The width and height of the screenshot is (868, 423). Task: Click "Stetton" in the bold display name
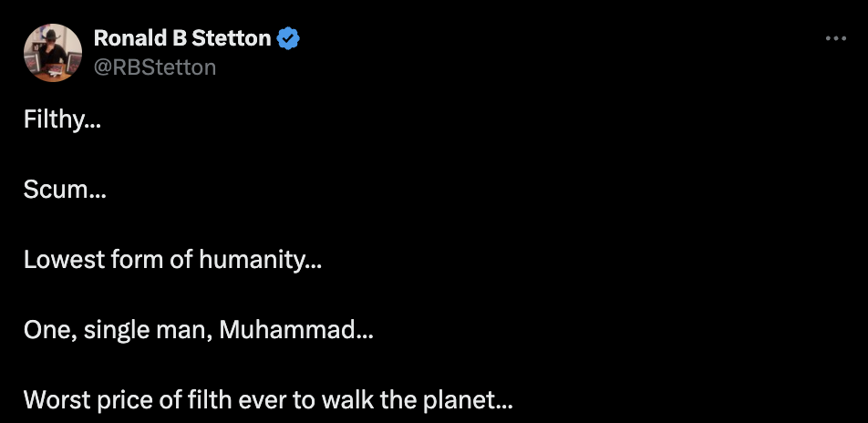pos(232,38)
